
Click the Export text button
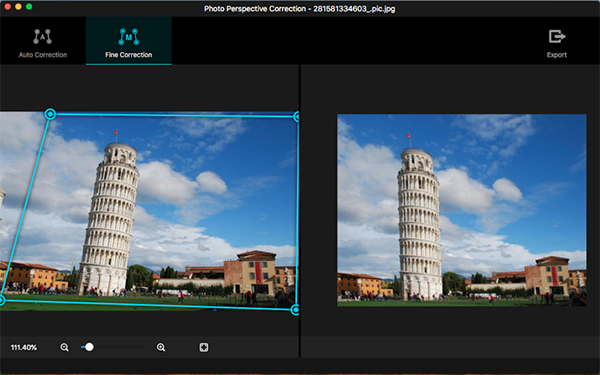click(557, 55)
